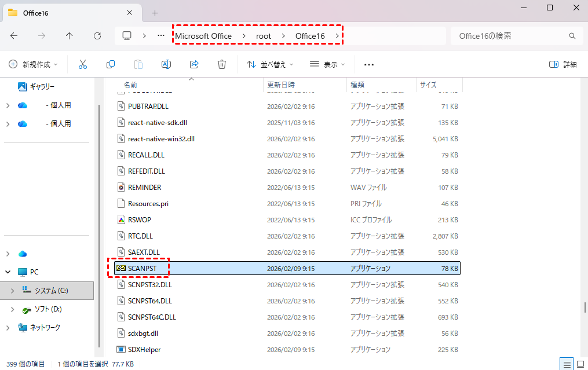Go up one folder with the Up arrow
Screen dimensions: 588x370
coord(70,36)
